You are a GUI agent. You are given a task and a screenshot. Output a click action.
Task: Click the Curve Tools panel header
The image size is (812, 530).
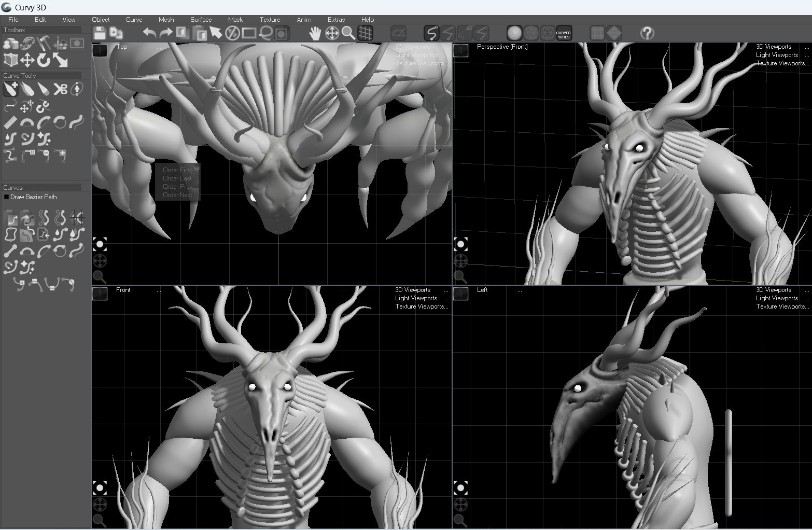pyautogui.click(x=42, y=76)
